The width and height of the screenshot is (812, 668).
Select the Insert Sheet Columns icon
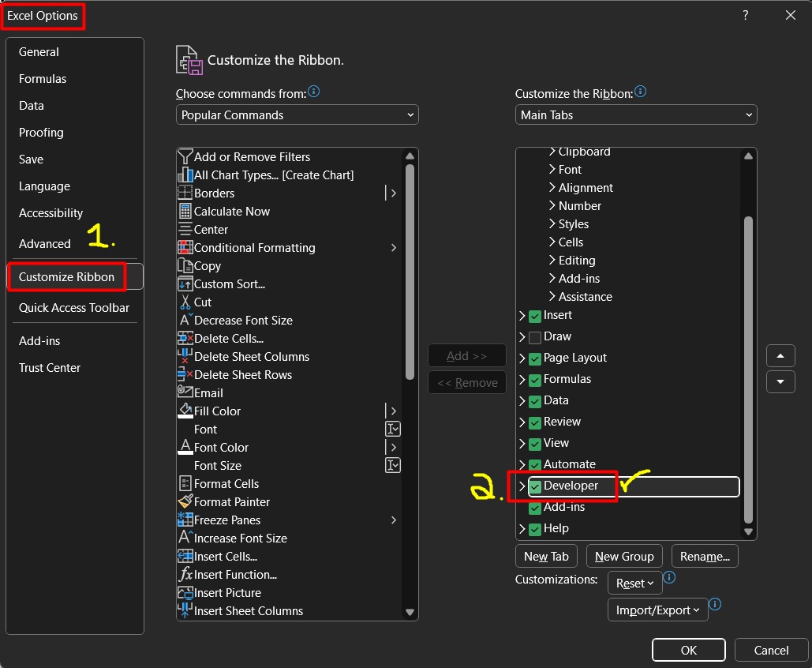pos(185,610)
